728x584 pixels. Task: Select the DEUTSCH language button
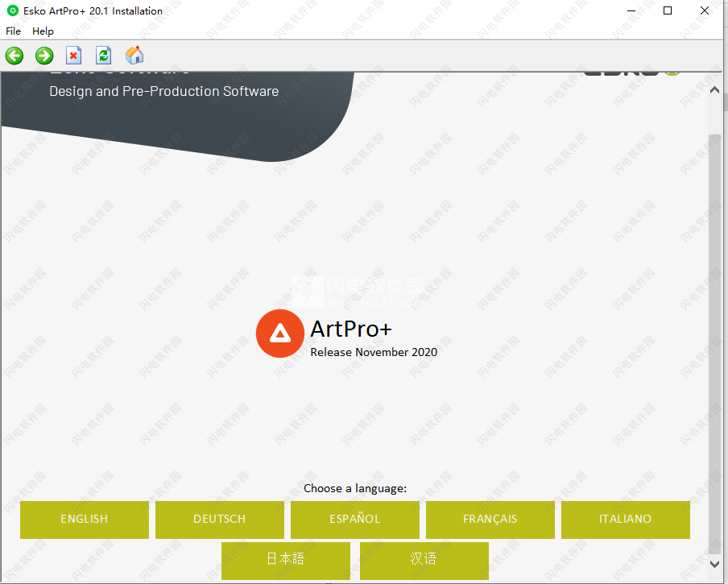pyautogui.click(x=220, y=520)
